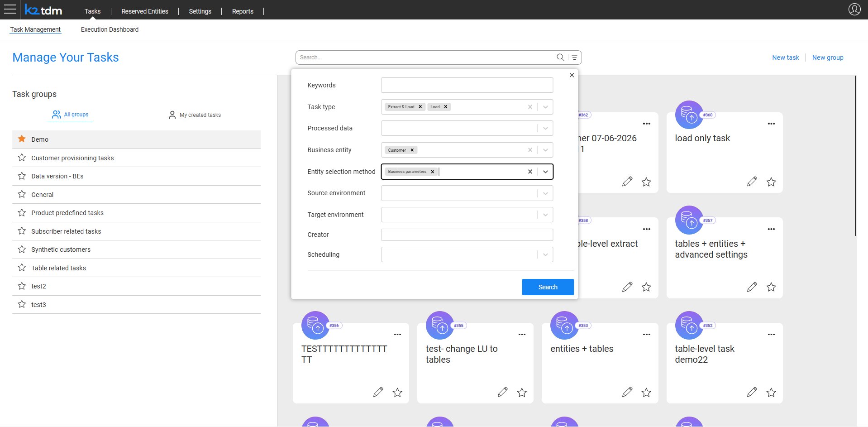Favorite the Data version - BEs group

[22, 176]
